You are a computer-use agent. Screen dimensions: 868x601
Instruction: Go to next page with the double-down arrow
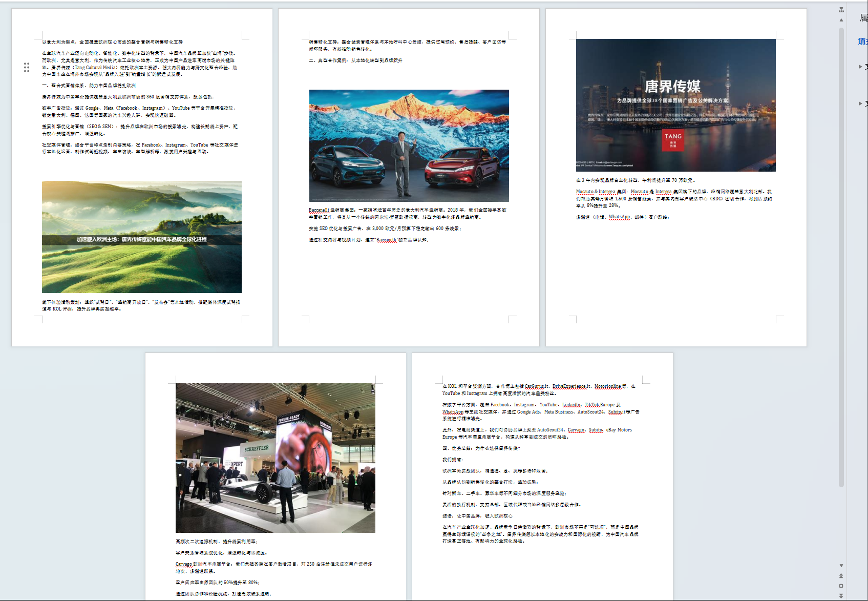point(841,595)
